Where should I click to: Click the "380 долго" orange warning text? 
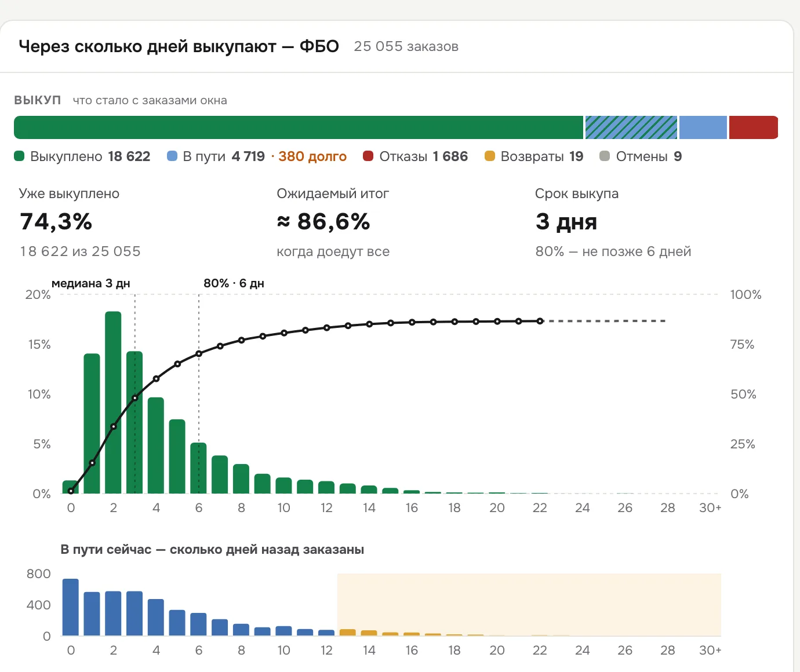click(x=312, y=156)
